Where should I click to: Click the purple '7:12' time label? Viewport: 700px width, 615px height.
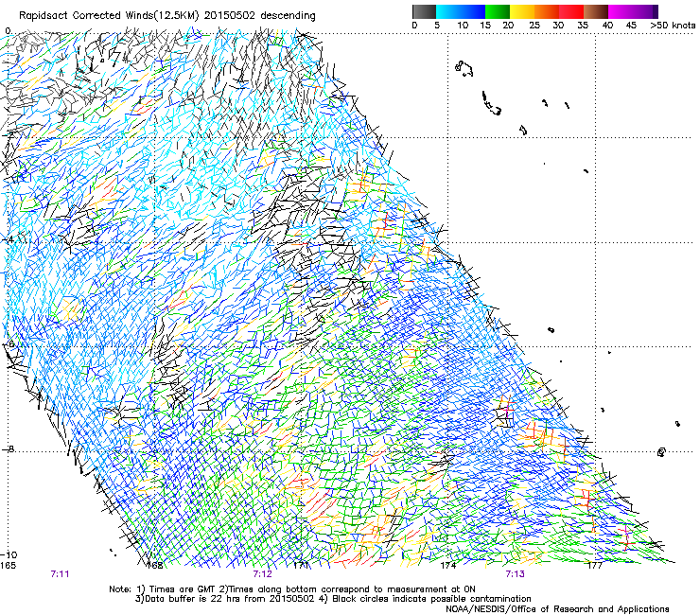(262, 574)
